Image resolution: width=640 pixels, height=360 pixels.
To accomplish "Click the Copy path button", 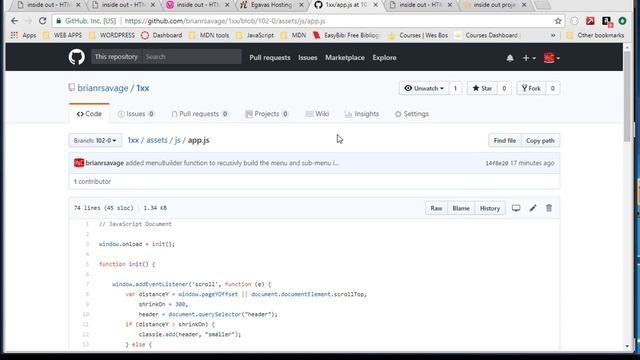I will click(x=540, y=140).
